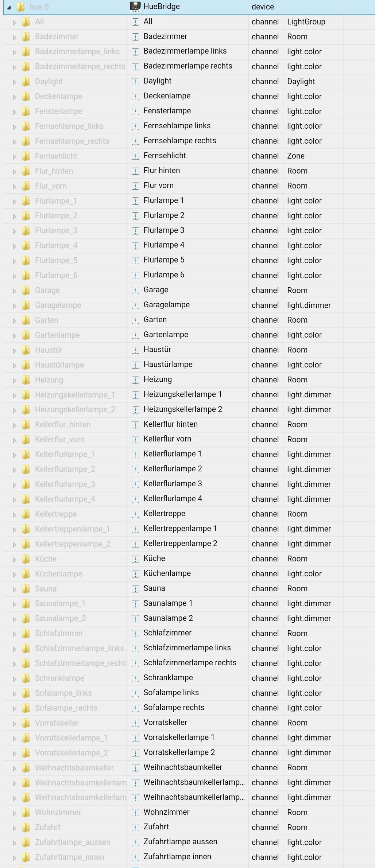Click the Garagelampe folder icon

click(x=26, y=305)
